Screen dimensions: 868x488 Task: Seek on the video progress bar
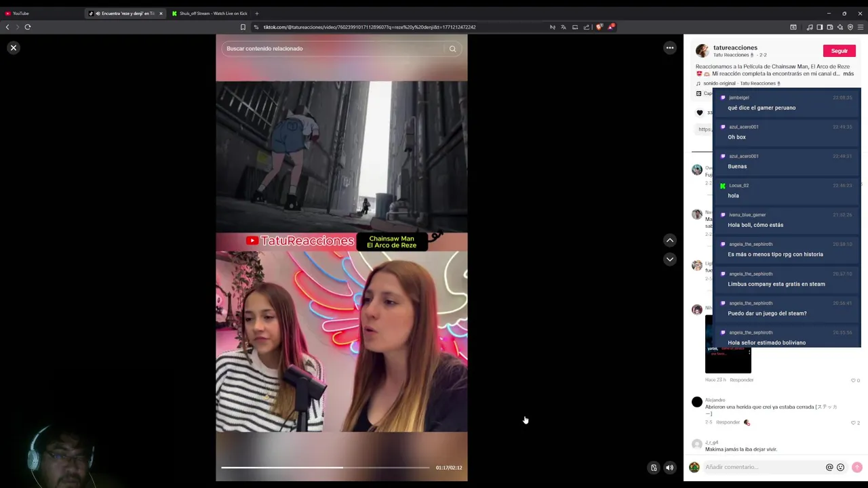pos(325,468)
